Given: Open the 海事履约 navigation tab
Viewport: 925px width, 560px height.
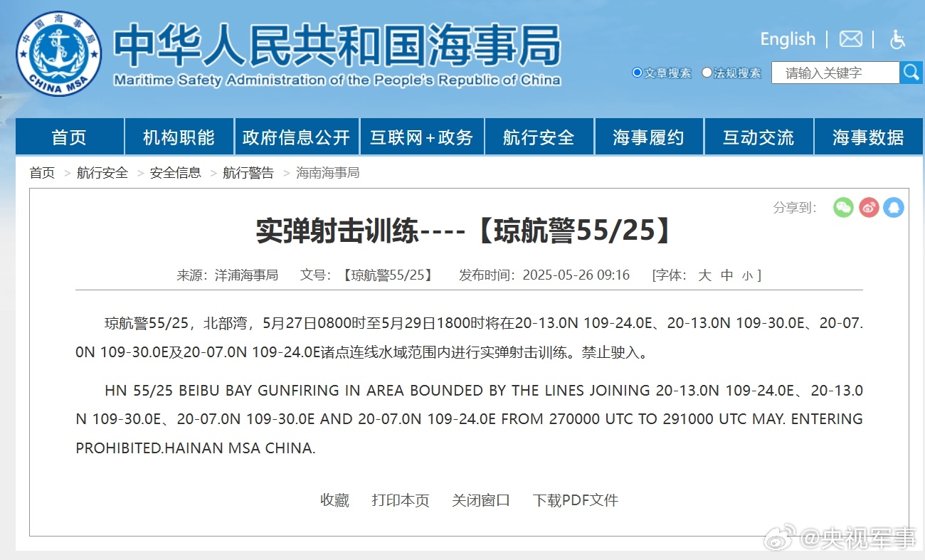Looking at the screenshot, I should pyautogui.click(x=648, y=137).
